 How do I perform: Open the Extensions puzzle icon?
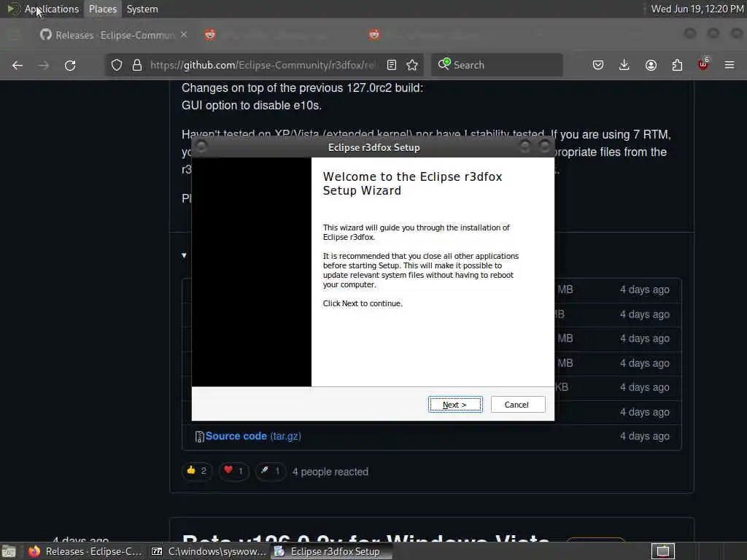pyautogui.click(x=677, y=65)
